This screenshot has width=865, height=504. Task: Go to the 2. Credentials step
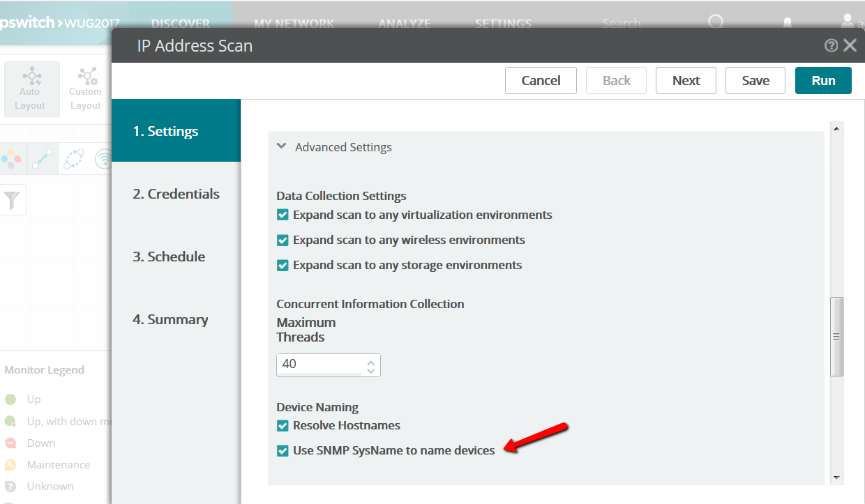point(176,194)
